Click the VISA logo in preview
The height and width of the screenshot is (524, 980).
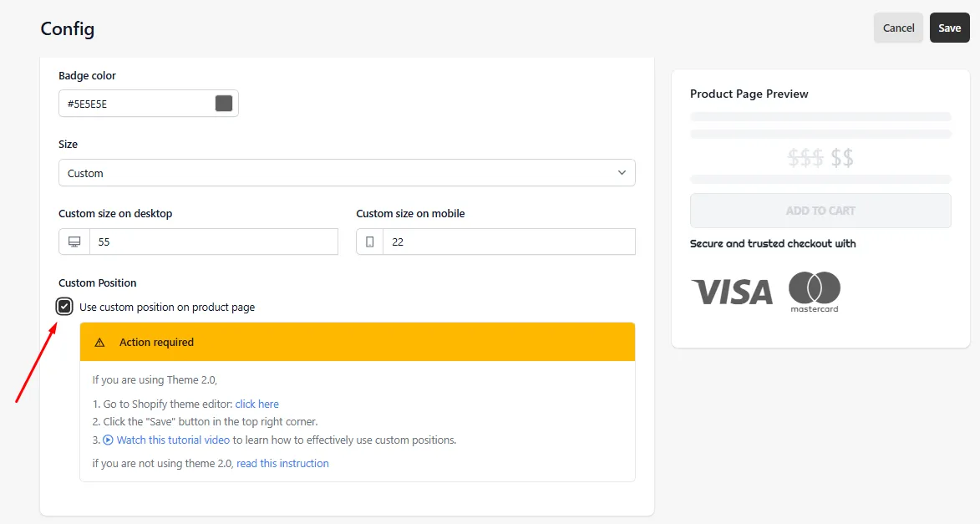pos(732,292)
